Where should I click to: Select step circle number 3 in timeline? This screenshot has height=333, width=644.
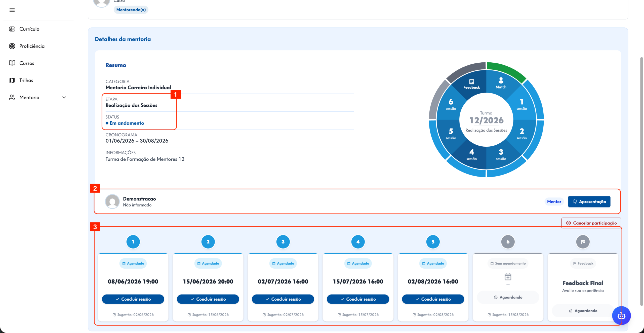tap(283, 242)
